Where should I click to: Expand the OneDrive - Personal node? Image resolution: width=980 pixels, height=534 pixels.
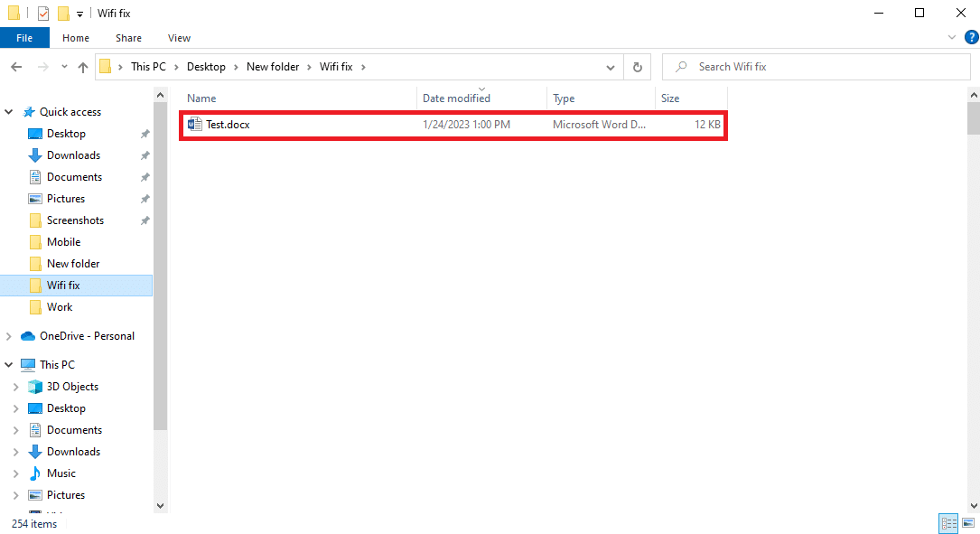tap(9, 336)
